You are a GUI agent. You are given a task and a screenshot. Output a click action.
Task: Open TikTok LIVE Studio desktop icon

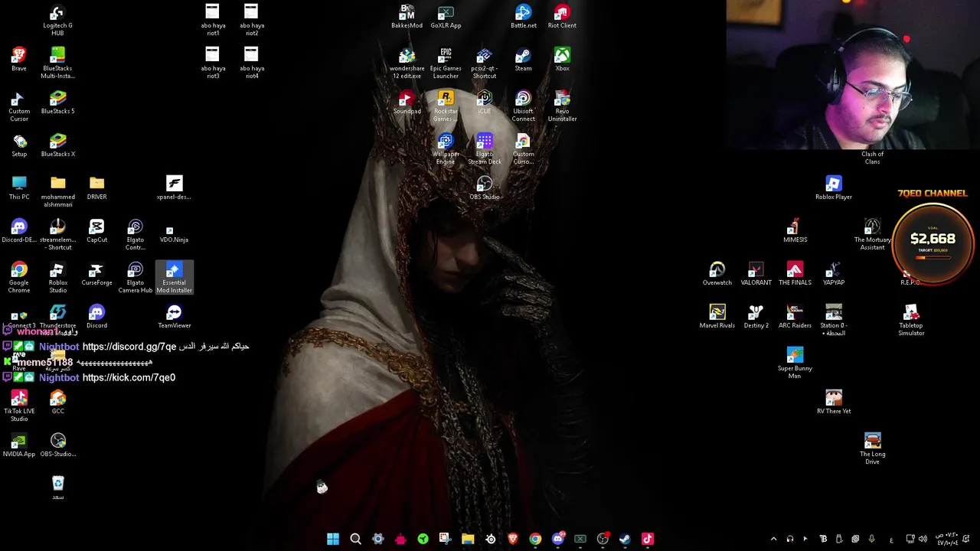point(19,406)
